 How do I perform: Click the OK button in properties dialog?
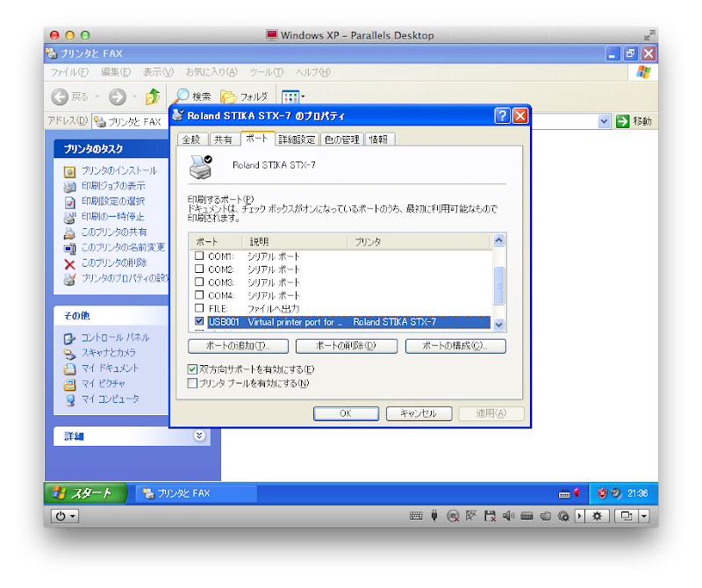pos(346,413)
